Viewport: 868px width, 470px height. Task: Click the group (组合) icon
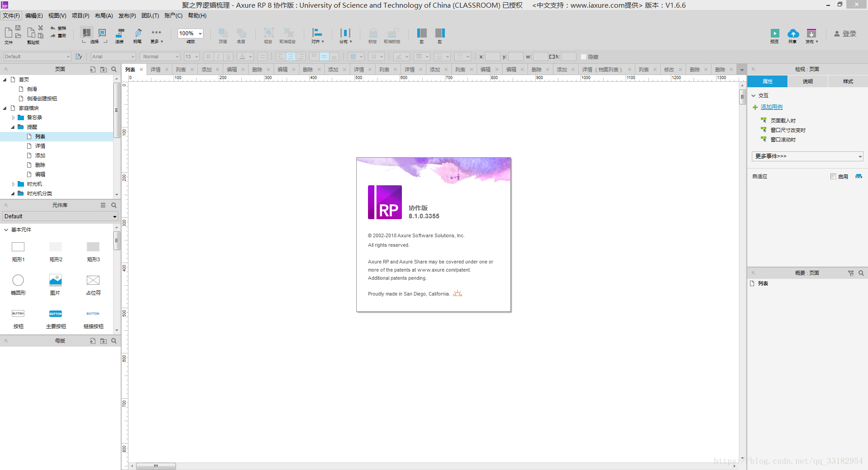pos(269,33)
